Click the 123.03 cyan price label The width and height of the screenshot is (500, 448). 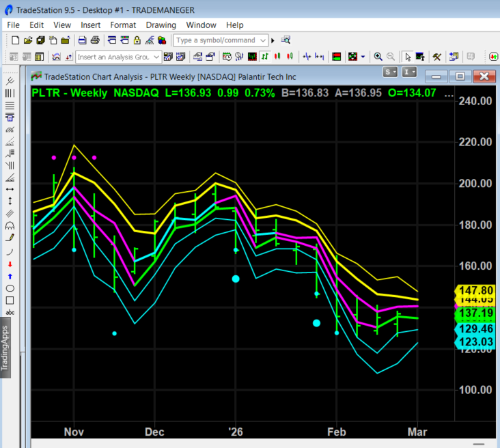click(x=475, y=342)
